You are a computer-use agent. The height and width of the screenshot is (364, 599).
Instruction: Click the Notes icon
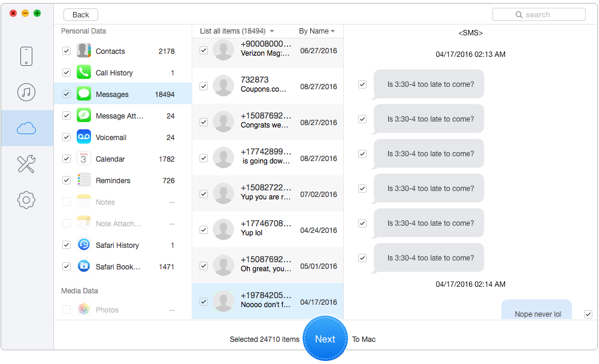coord(84,201)
